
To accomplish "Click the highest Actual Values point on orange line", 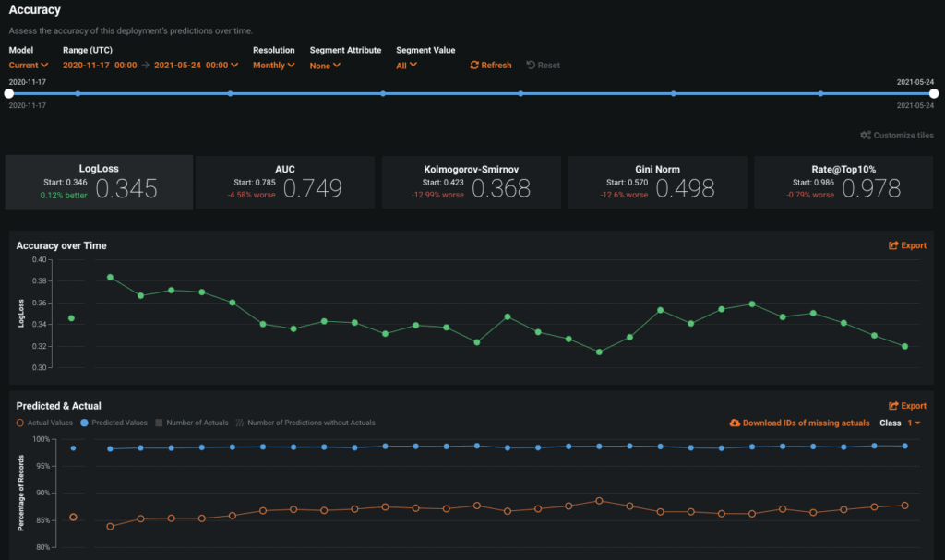I will coord(599,501).
